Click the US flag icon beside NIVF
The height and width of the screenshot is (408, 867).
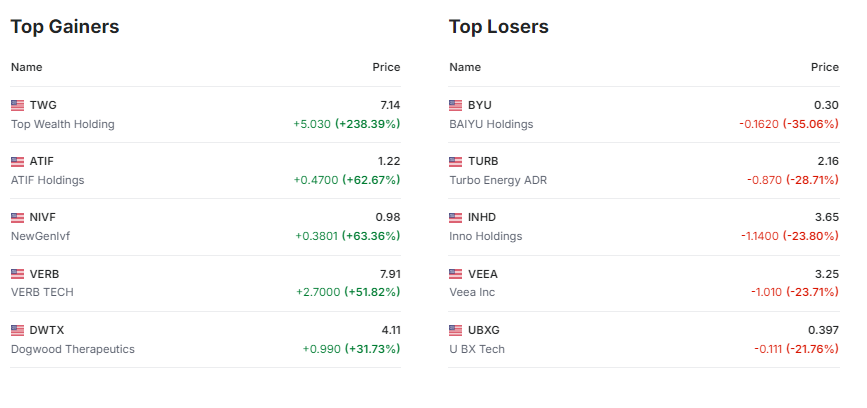click(17, 217)
